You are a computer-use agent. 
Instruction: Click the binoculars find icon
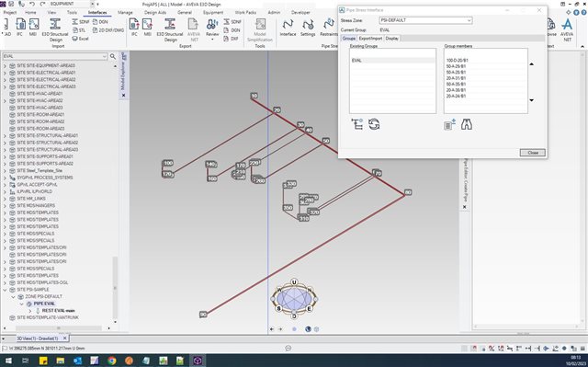click(467, 124)
